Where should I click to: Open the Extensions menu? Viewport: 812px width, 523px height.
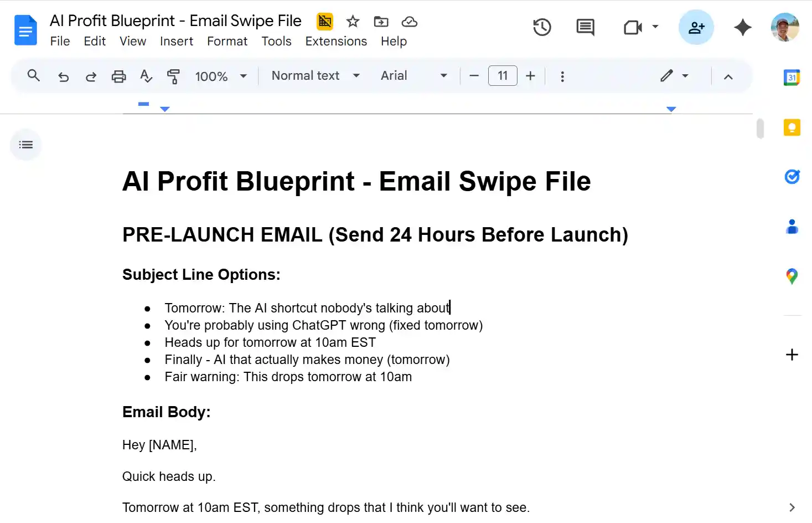click(x=336, y=42)
